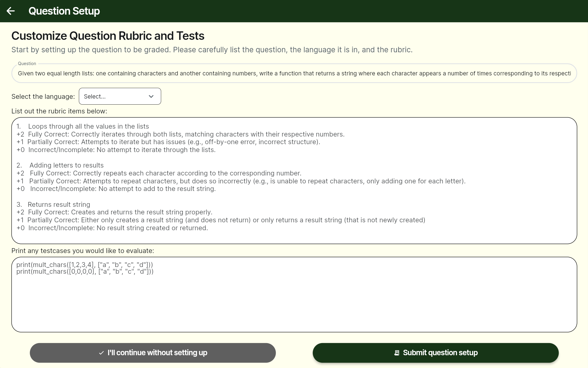Click the first rubric line 'Loops through all the values'
The width and height of the screenshot is (588, 368).
88,126
